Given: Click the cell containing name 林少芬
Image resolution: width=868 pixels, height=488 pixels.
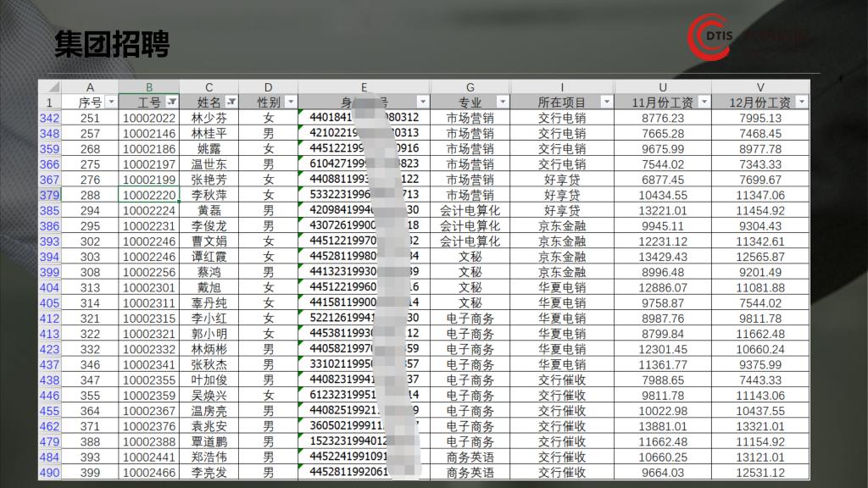Looking at the screenshot, I should [209, 119].
